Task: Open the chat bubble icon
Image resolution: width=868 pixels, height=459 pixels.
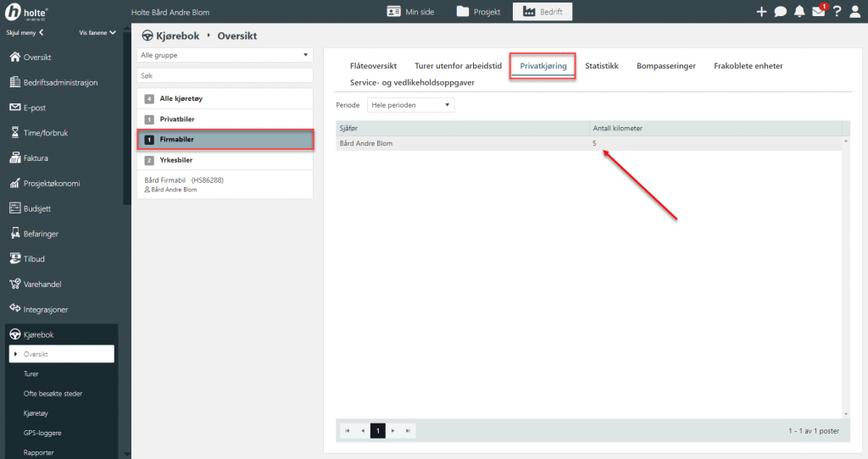Action: (780, 12)
